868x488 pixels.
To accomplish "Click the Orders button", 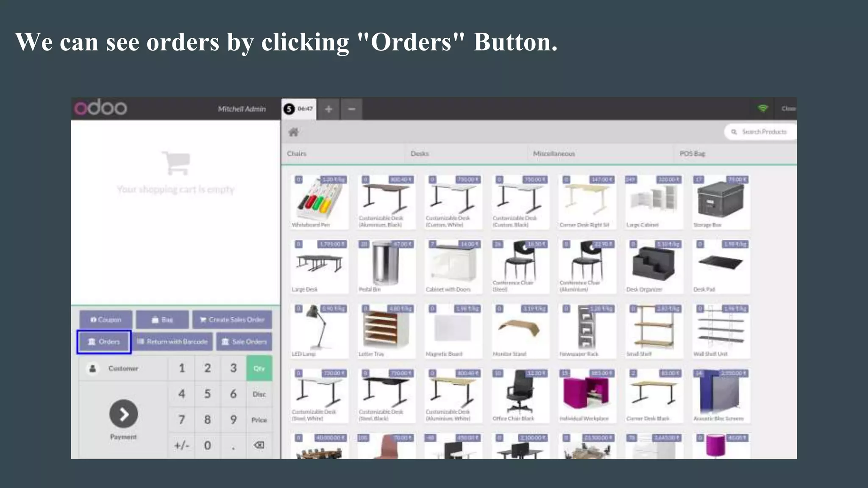I will pyautogui.click(x=104, y=341).
